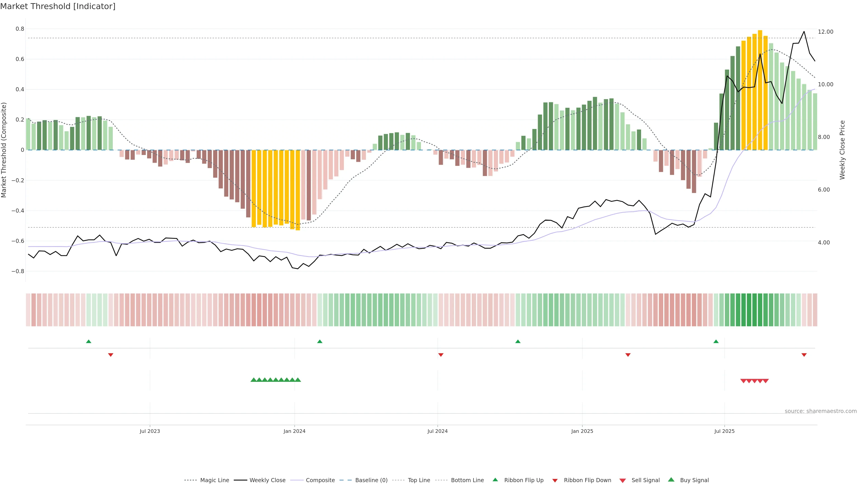Click the Ribbon Flip Up legend triangle
Screen dimensions: 868x488
(x=495, y=480)
